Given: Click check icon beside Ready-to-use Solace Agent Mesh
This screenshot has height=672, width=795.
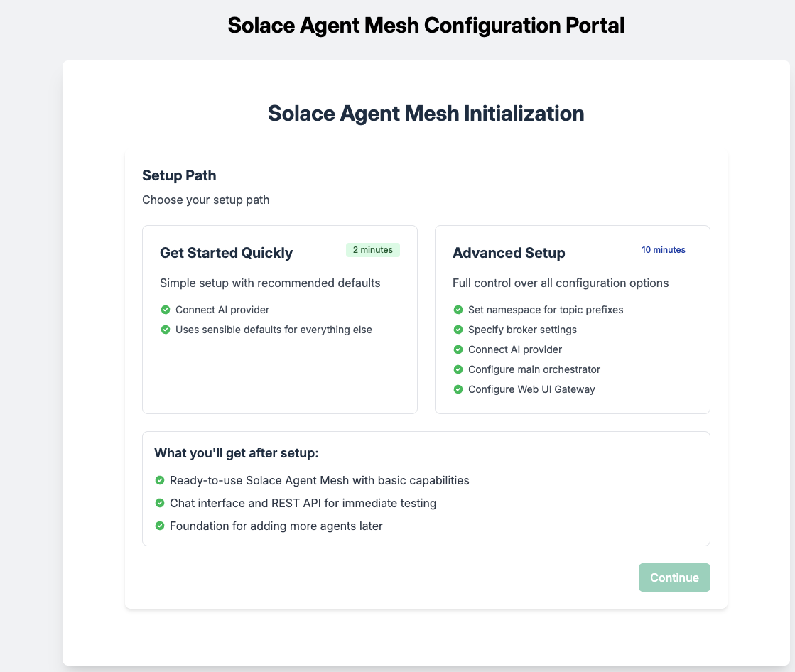Looking at the screenshot, I should pos(160,480).
